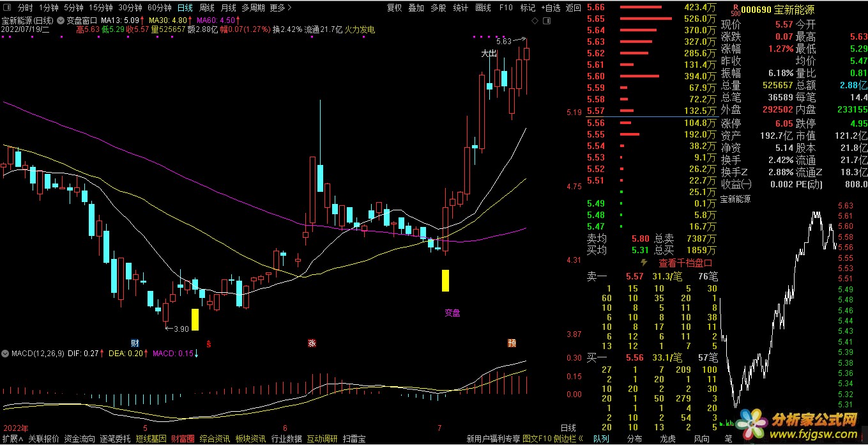Click the 返回 back button
The height and width of the screenshot is (445, 868).
coord(574,8)
